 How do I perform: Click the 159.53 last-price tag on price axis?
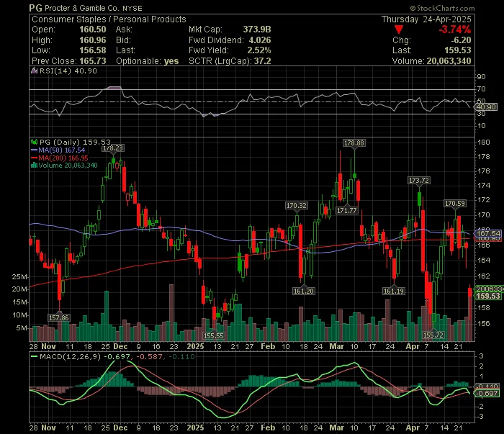[x=488, y=297]
